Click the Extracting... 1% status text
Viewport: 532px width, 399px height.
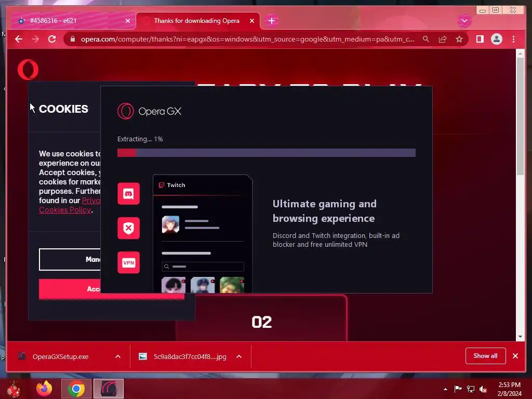140,139
